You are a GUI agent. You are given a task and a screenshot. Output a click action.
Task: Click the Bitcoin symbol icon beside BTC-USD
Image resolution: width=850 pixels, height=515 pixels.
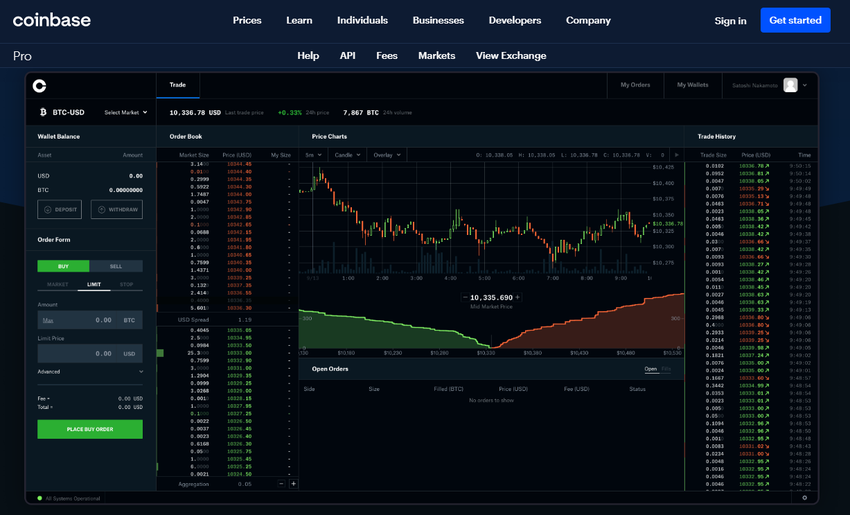click(43, 112)
